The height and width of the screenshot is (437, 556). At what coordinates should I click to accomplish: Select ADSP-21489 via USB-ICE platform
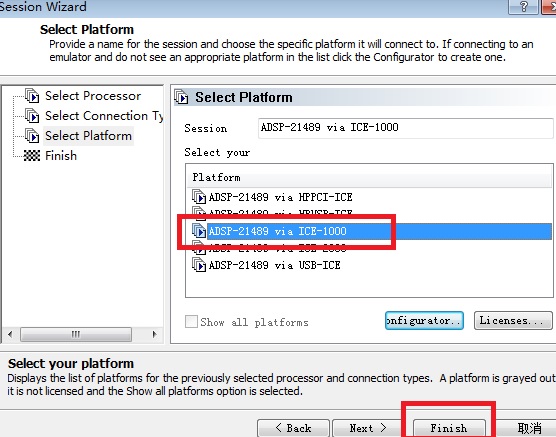coord(274,265)
